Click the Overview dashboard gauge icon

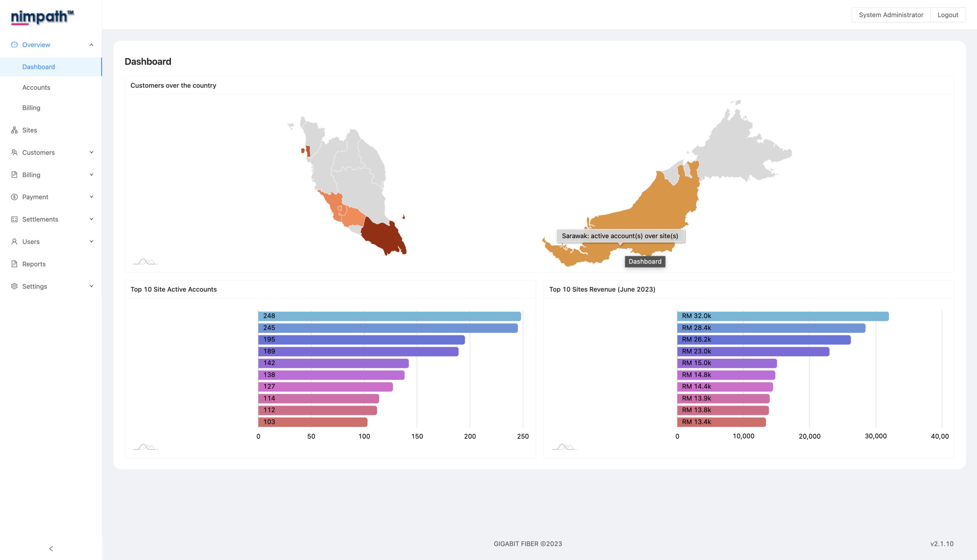[x=14, y=45]
